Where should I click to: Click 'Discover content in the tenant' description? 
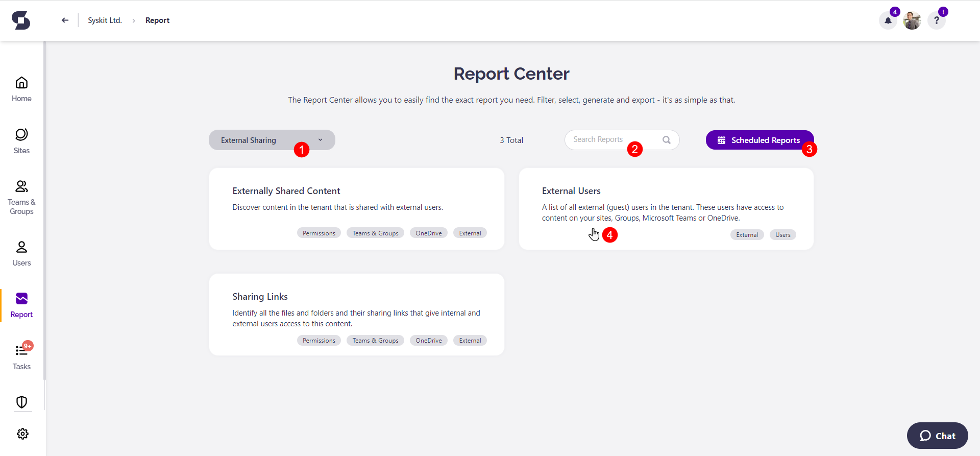337,207
